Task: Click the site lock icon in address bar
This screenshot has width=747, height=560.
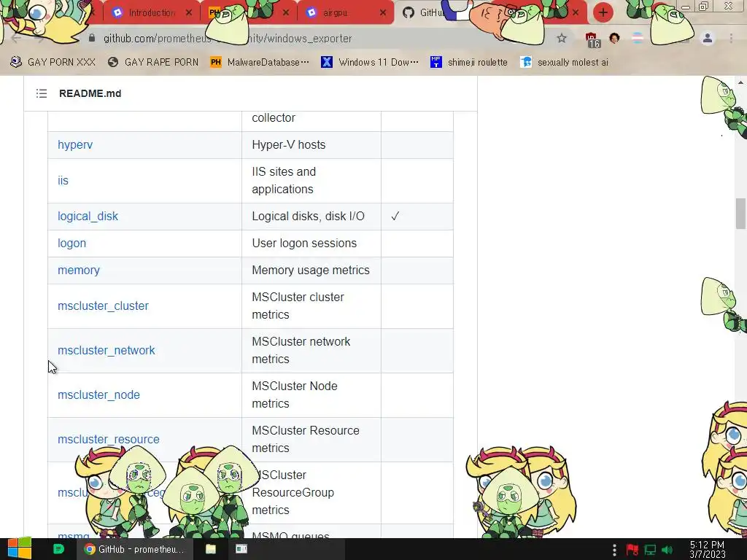Action: pos(92,38)
